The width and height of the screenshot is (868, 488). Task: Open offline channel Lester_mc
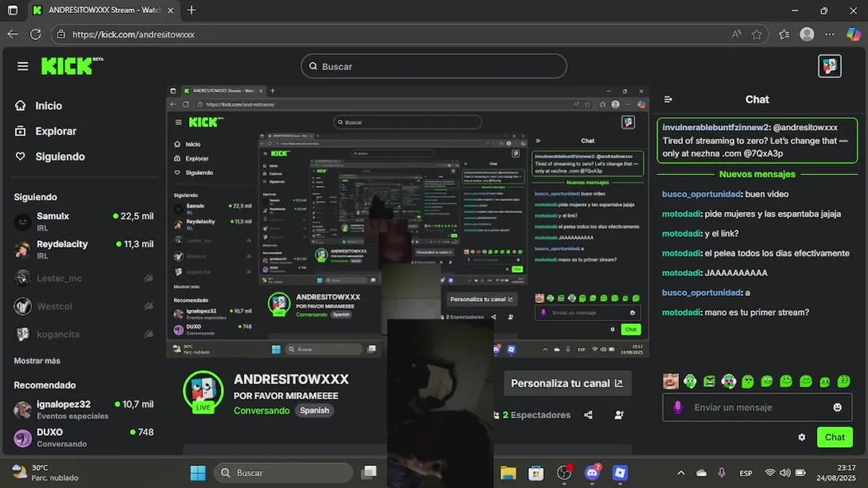point(84,278)
